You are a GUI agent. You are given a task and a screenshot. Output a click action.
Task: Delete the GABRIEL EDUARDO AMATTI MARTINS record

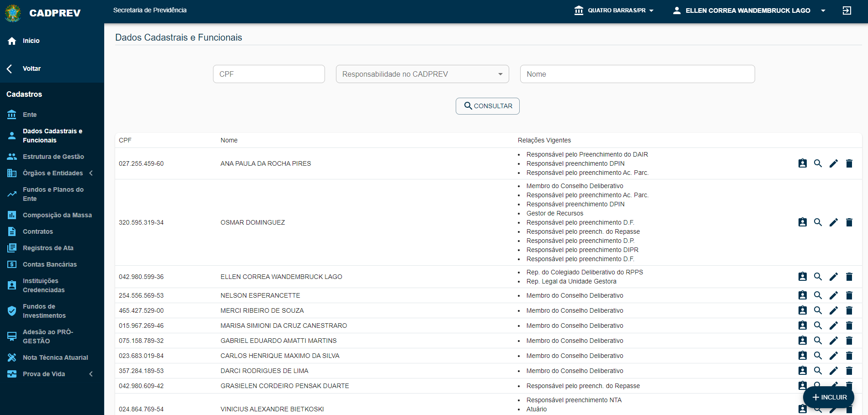pyautogui.click(x=849, y=341)
